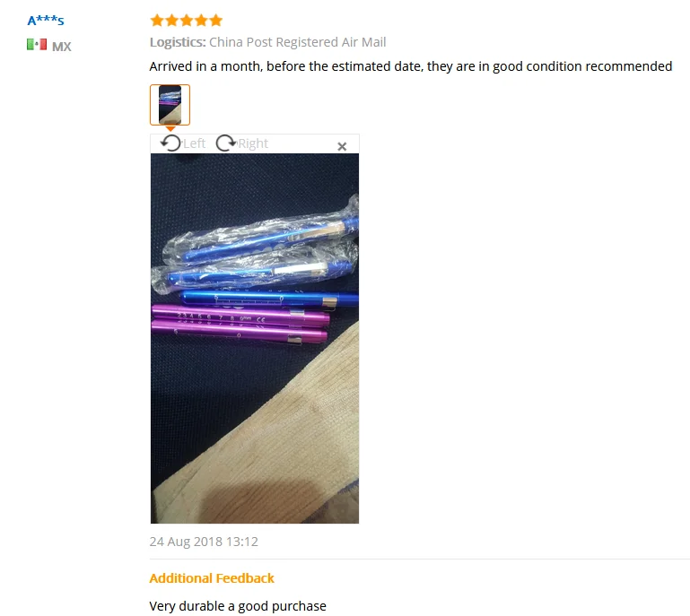The image size is (690, 616).
Task: Click the third orange rating star
Action: point(187,21)
